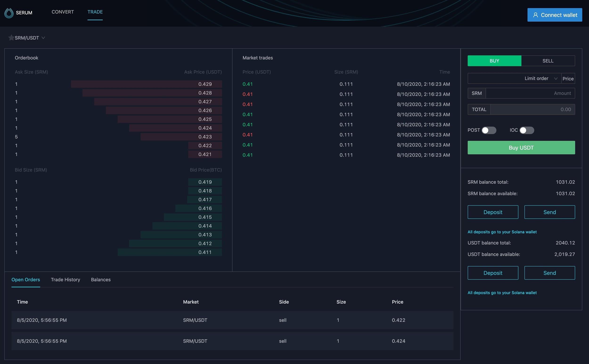Click Send under USDT balance
This screenshot has height=364, width=589.
tap(549, 273)
